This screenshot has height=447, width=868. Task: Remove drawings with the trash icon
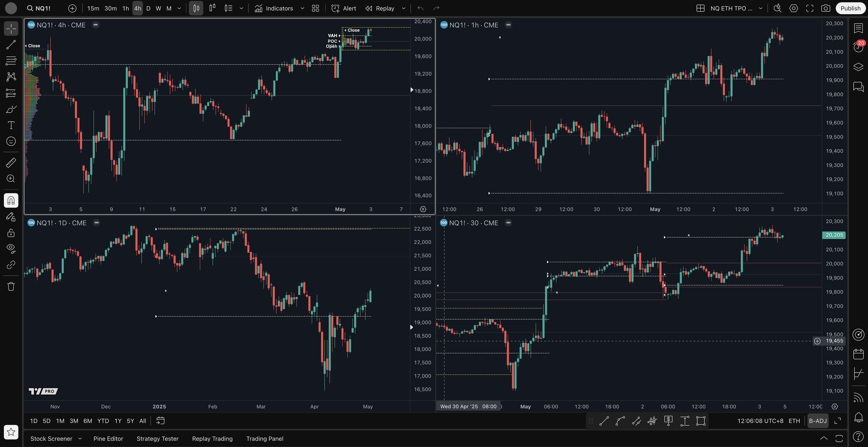tap(11, 286)
